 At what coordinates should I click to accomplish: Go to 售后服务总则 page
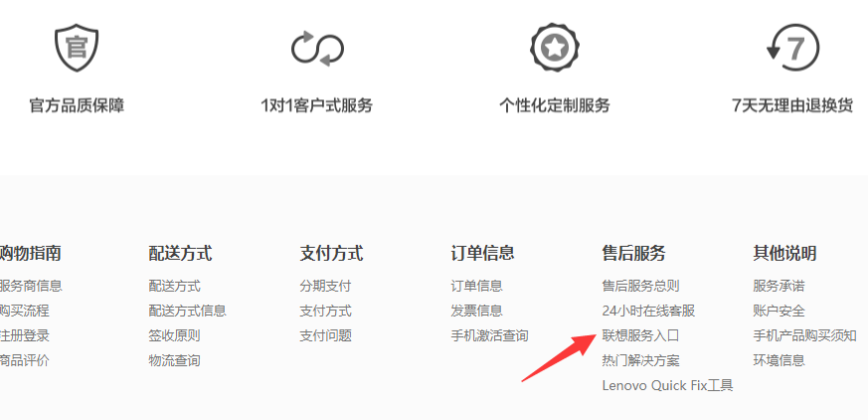(x=640, y=286)
